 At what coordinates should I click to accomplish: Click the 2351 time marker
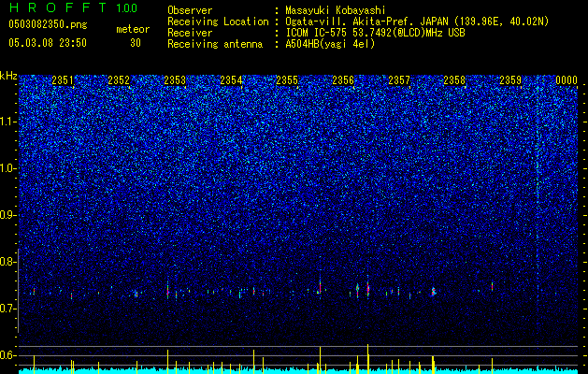point(63,80)
